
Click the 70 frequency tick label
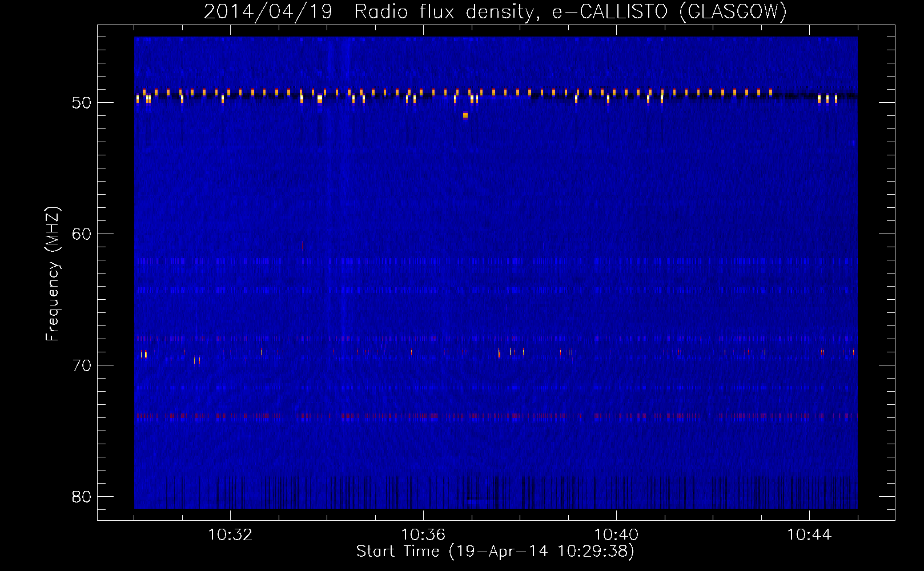pyautogui.click(x=82, y=365)
